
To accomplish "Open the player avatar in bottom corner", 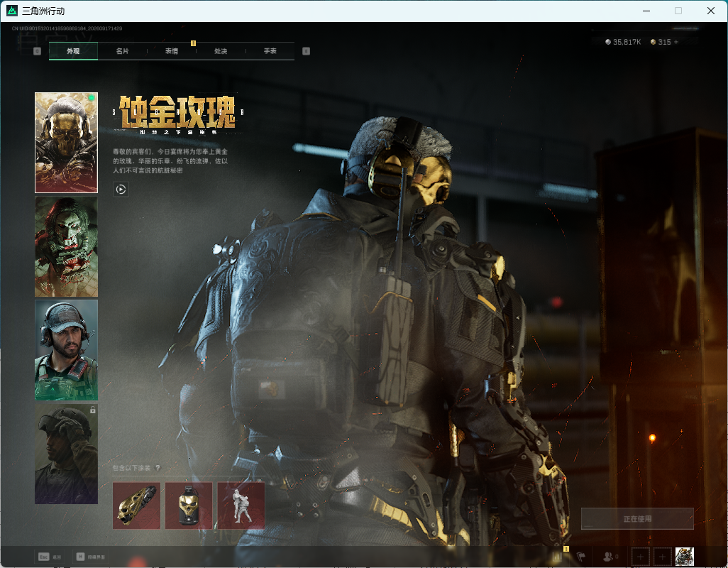I will [x=684, y=557].
